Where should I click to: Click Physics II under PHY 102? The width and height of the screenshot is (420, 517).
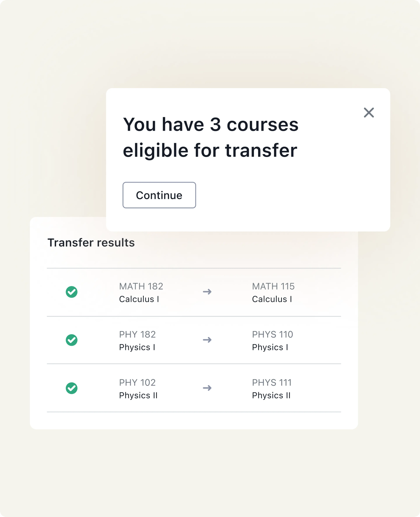coord(138,395)
